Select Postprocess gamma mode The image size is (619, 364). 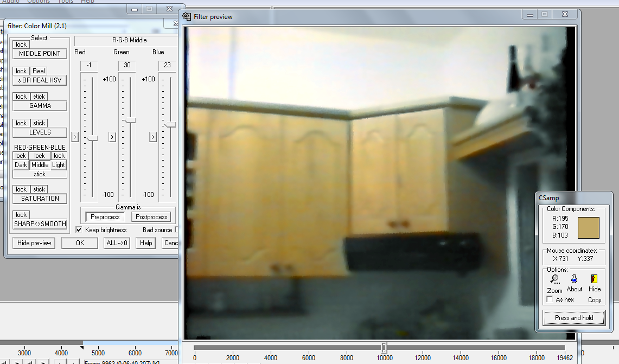point(151,217)
